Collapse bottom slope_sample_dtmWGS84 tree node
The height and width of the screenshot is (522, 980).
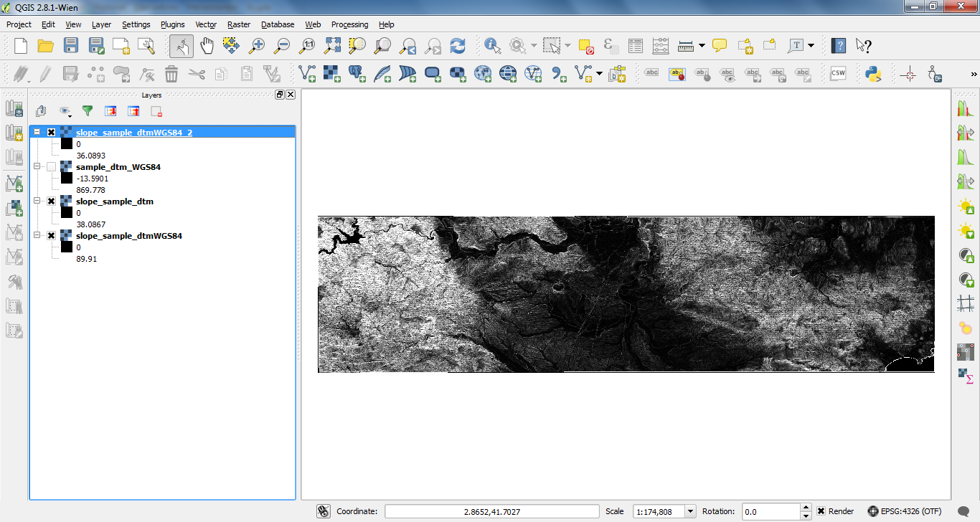37,236
